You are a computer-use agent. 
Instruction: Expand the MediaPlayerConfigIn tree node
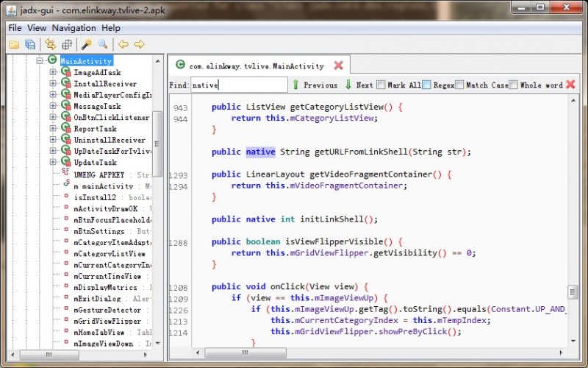click(53, 94)
